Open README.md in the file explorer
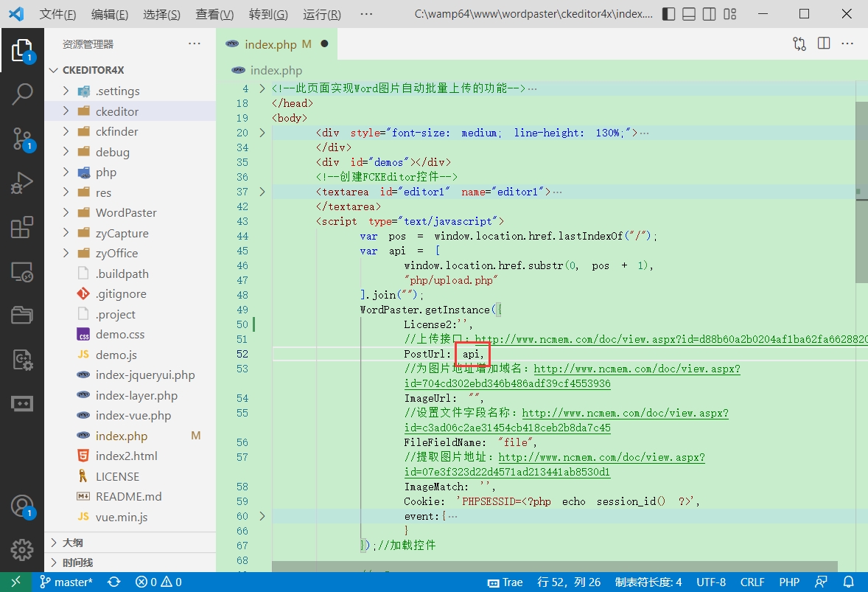The image size is (868, 592). (x=128, y=496)
